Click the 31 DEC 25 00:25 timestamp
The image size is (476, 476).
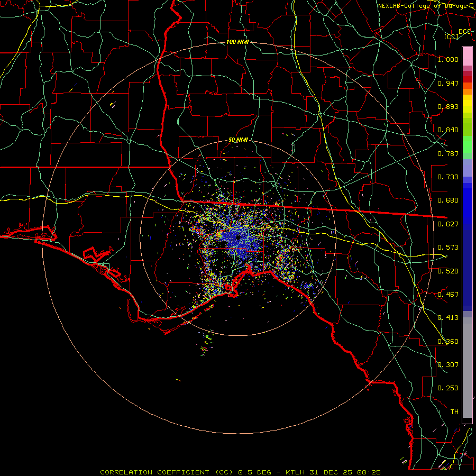pyautogui.click(x=345, y=472)
